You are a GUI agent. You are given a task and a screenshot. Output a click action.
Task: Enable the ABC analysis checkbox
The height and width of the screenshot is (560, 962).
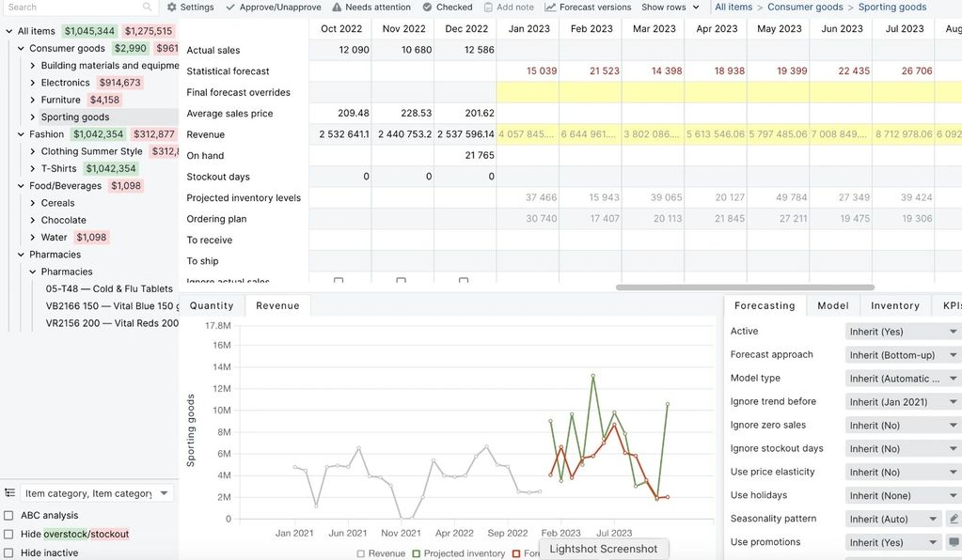point(8,516)
